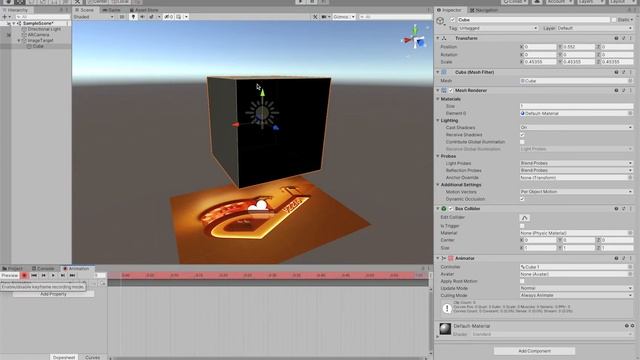This screenshot has width=640, height=360.
Task: Collapse the Lighting section
Action: click(x=438, y=120)
